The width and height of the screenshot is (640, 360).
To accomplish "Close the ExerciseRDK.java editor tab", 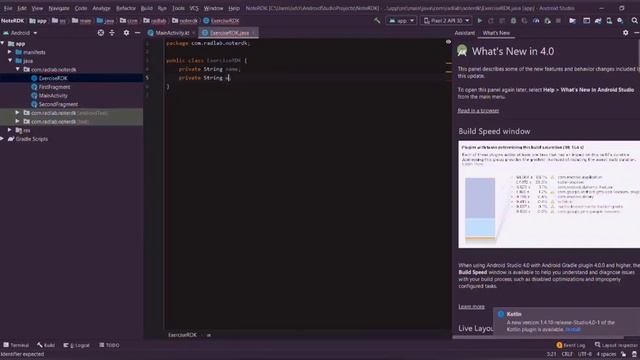I will pos(253,33).
